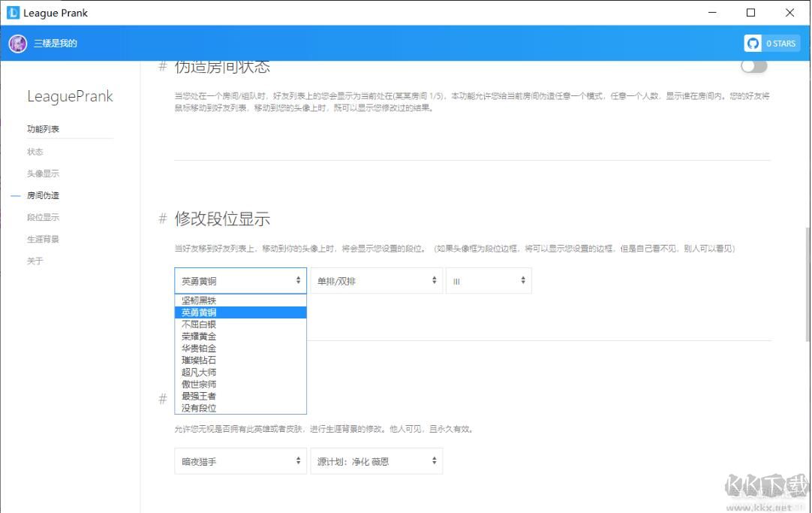Open the 关于 page from the sidebar
Viewport: 812px width, 513px height.
[x=35, y=261]
